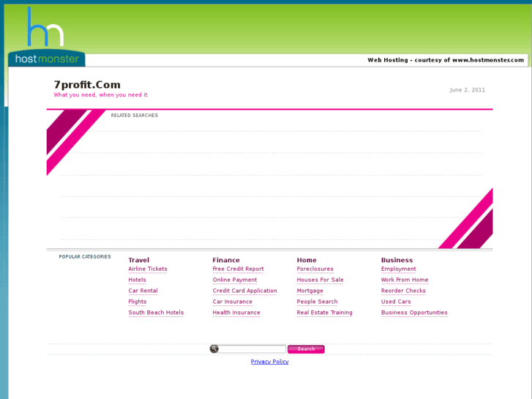Open the Health Insurance link
The width and height of the screenshot is (532, 399).
(x=236, y=313)
